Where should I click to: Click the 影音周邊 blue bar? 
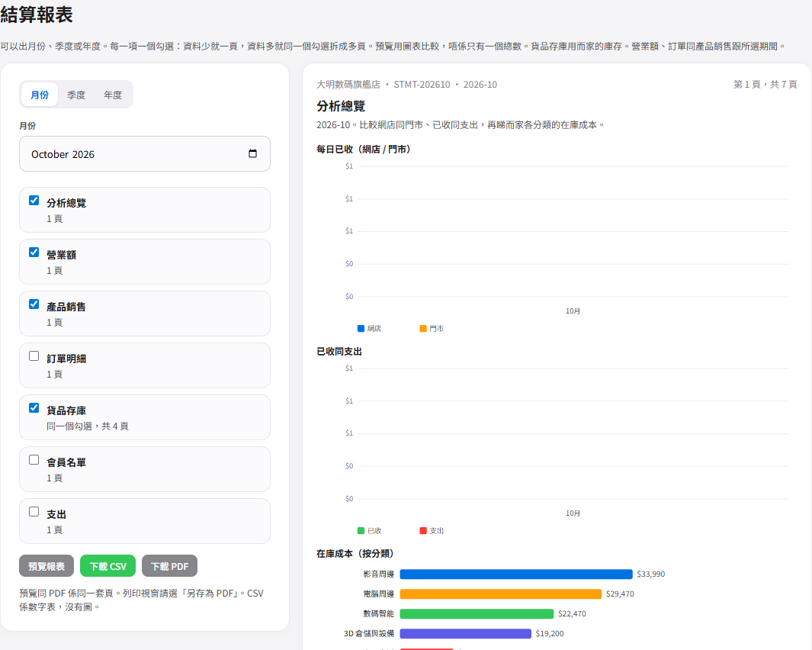point(516,574)
